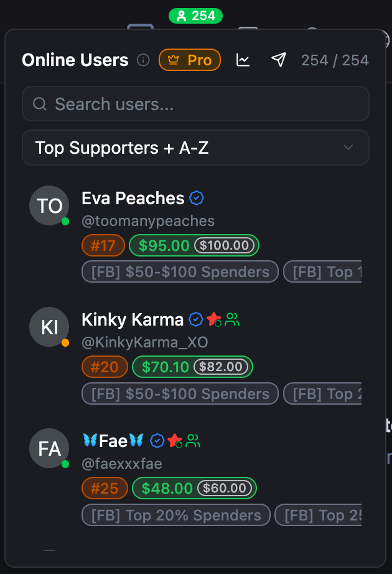
Task: Open the info tooltip next to Online Users
Action: [142, 60]
